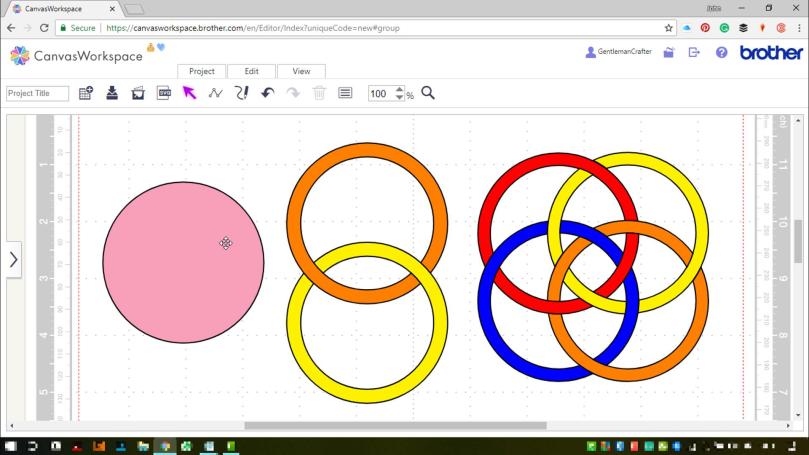
Task: Open the Help question mark icon
Action: click(x=721, y=52)
